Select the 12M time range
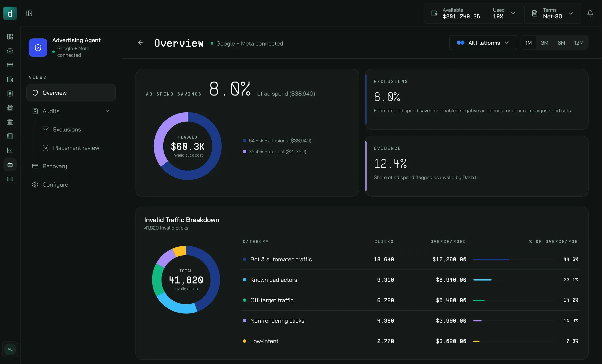The width and height of the screenshot is (602, 364). click(579, 43)
